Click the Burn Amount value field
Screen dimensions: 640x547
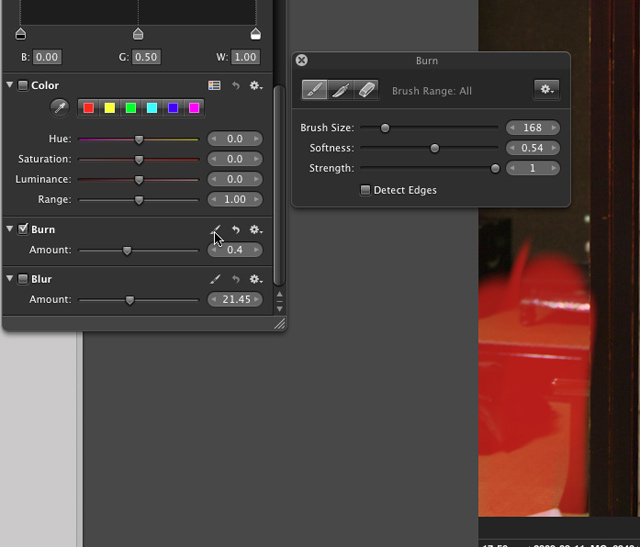click(x=235, y=250)
